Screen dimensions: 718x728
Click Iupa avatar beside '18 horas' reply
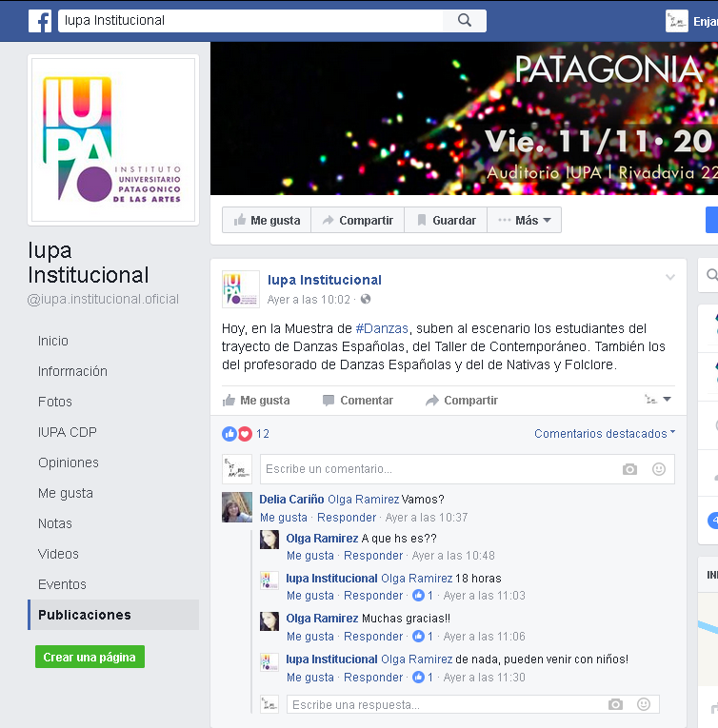(269, 580)
